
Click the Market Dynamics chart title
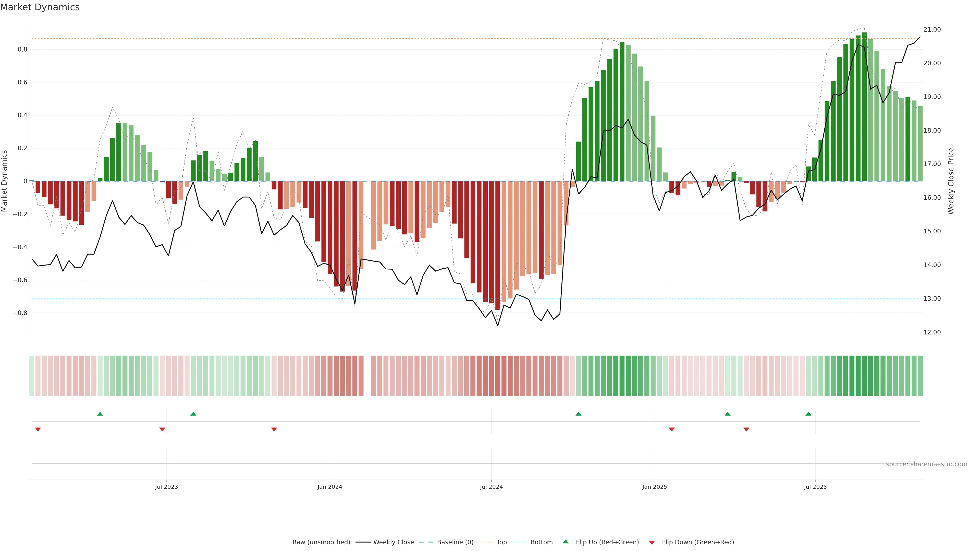tap(40, 7)
